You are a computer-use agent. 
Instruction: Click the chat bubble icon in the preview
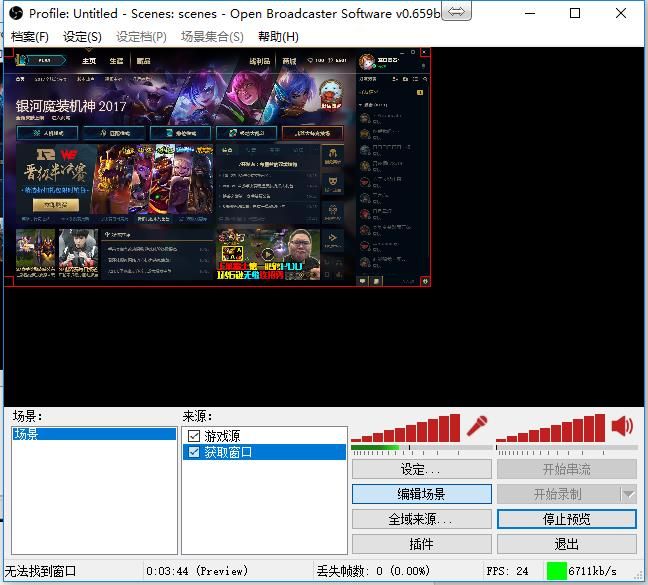pyautogui.click(x=362, y=281)
